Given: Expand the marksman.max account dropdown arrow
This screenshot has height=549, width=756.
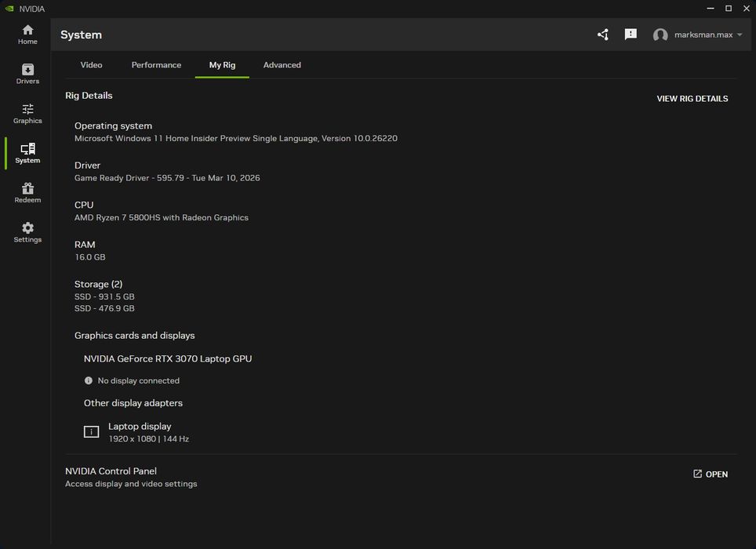Looking at the screenshot, I should tap(740, 35).
